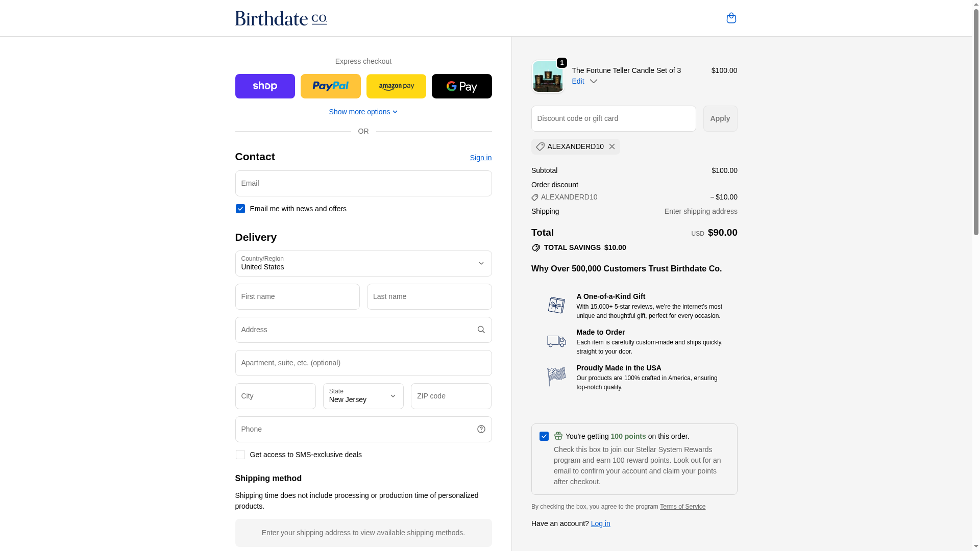The width and height of the screenshot is (980, 551).
Task: Select Amazon Pay express checkout
Action: click(396, 86)
